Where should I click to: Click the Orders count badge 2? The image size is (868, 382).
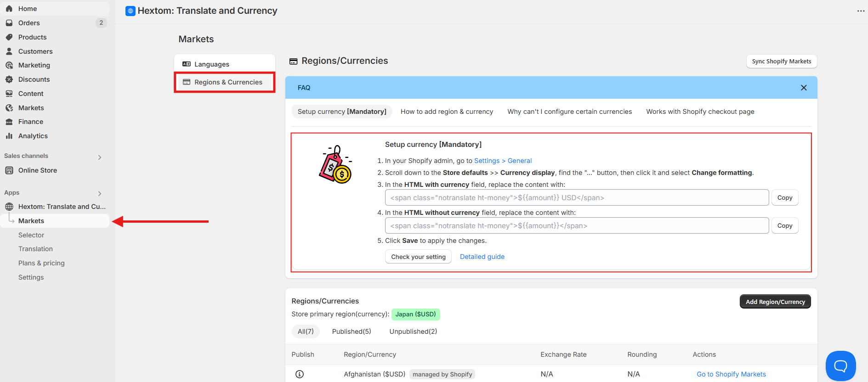(x=101, y=23)
